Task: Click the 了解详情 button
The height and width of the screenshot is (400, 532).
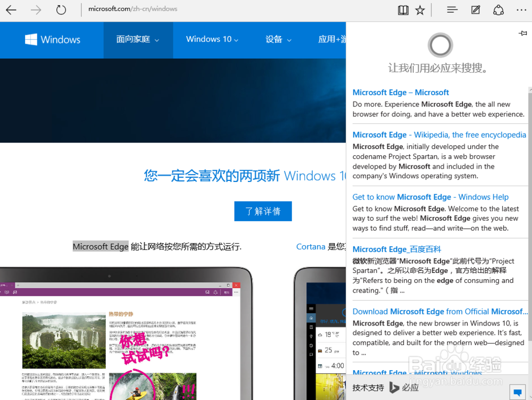Action: coord(263,211)
